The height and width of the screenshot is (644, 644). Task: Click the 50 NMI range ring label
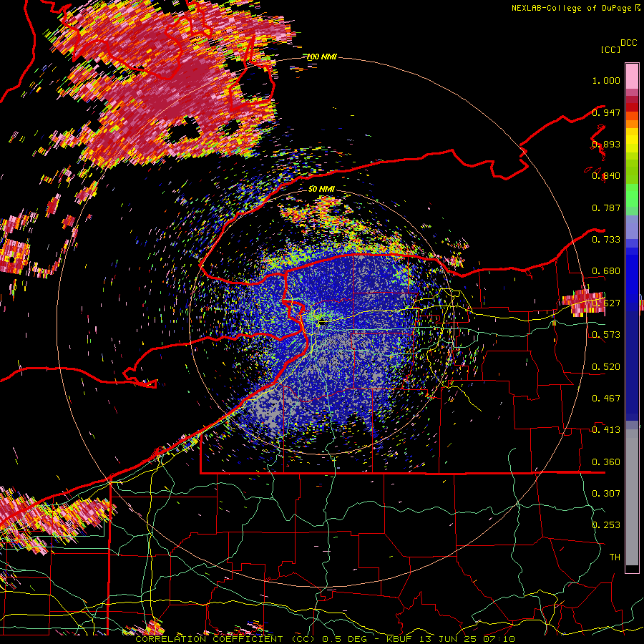[x=321, y=189]
